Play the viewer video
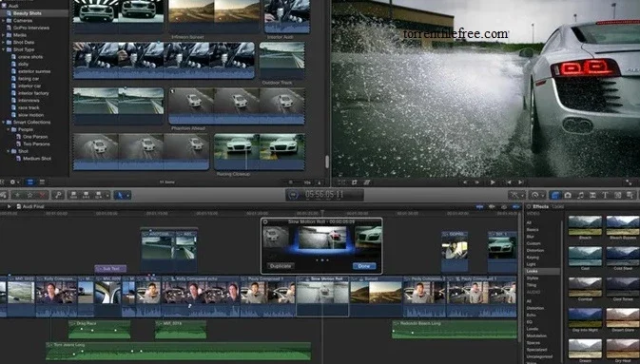Image resolution: width=640 pixels, height=364 pixels. pyautogui.click(x=493, y=182)
